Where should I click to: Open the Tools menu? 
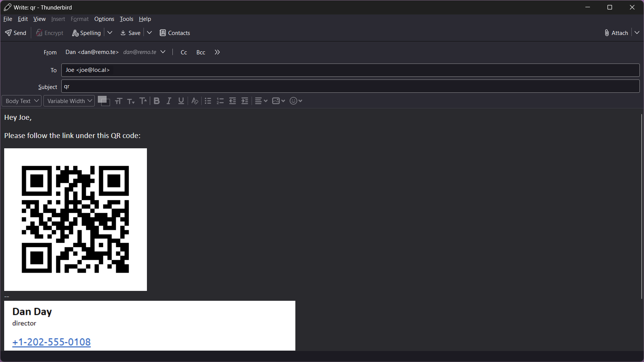[x=126, y=19]
